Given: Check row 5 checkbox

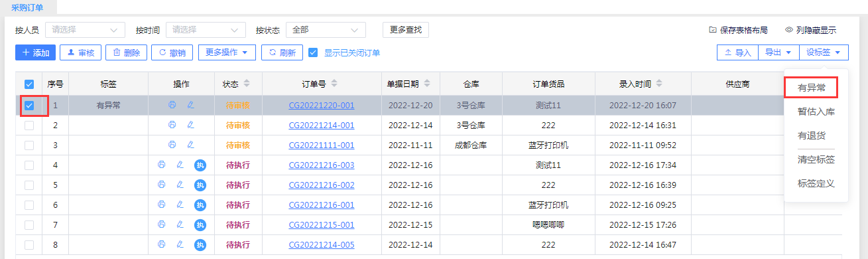Looking at the screenshot, I should 29,185.
